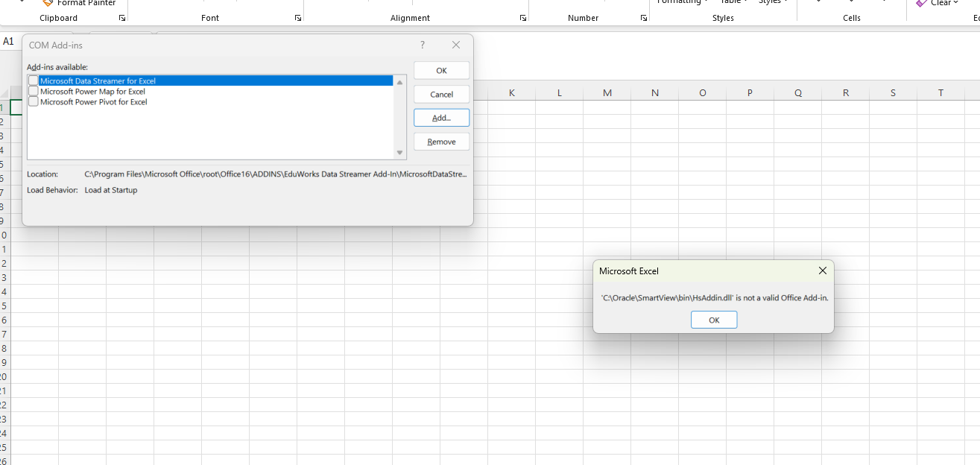Click Format Painter in the Clipboard group
Screen dimensions: 980x465
79,3
